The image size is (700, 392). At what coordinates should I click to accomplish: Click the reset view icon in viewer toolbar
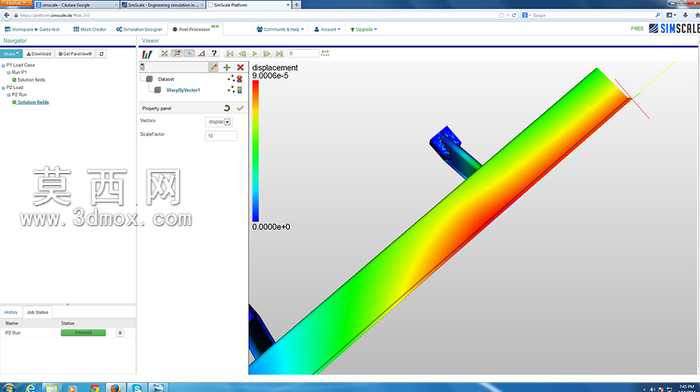164,54
